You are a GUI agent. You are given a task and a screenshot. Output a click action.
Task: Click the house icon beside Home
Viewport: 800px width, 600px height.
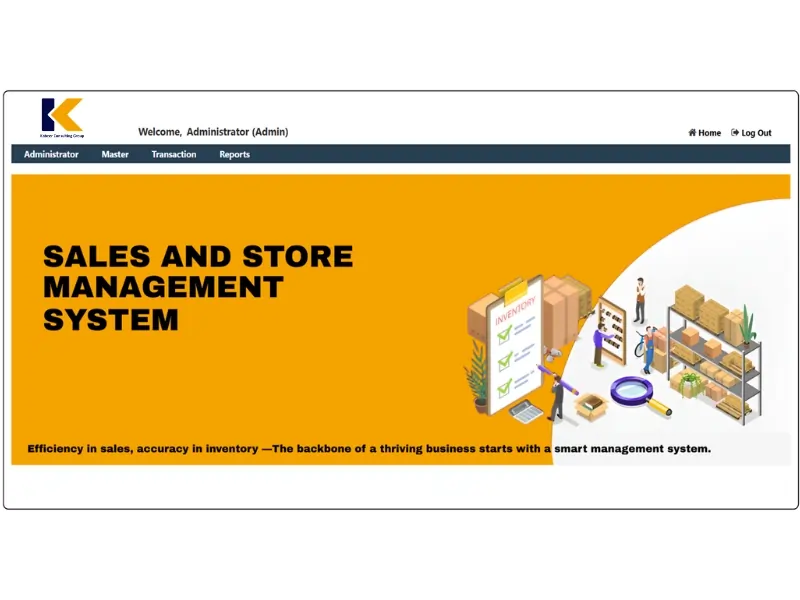click(x=692, y=133)
